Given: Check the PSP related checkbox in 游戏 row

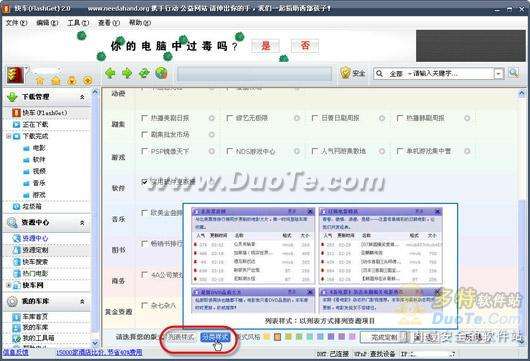Looking at the screenshot, I should [144, 151].
